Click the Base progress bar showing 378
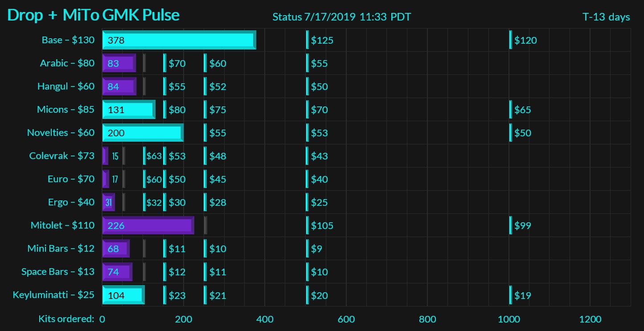Screen dimensions: 644x331 coord(179,40)
